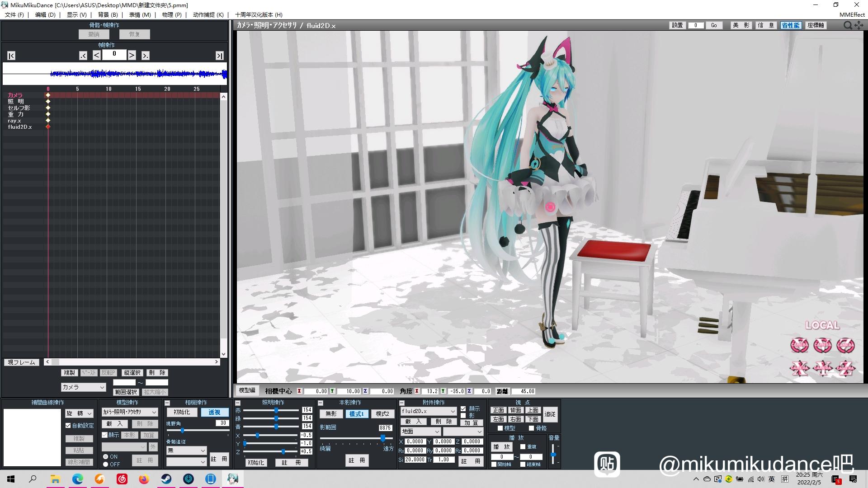Click the pink X-axis move icon

pos(799,368)
